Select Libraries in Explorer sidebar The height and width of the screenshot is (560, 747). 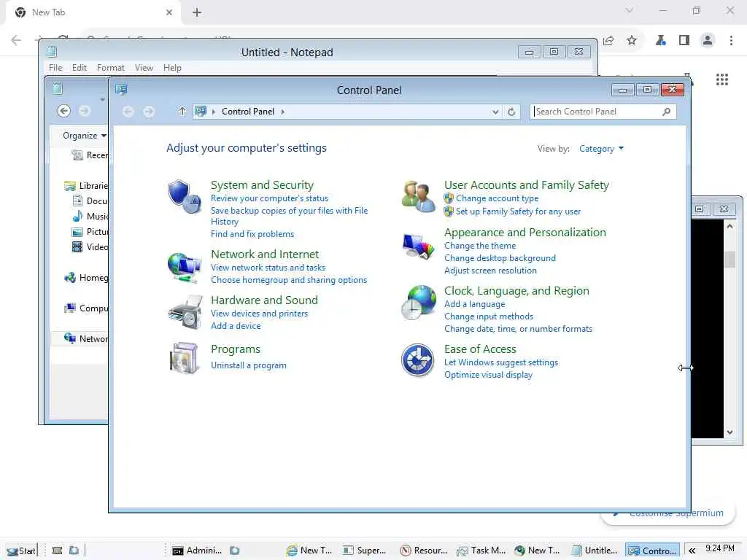(86, 186)
